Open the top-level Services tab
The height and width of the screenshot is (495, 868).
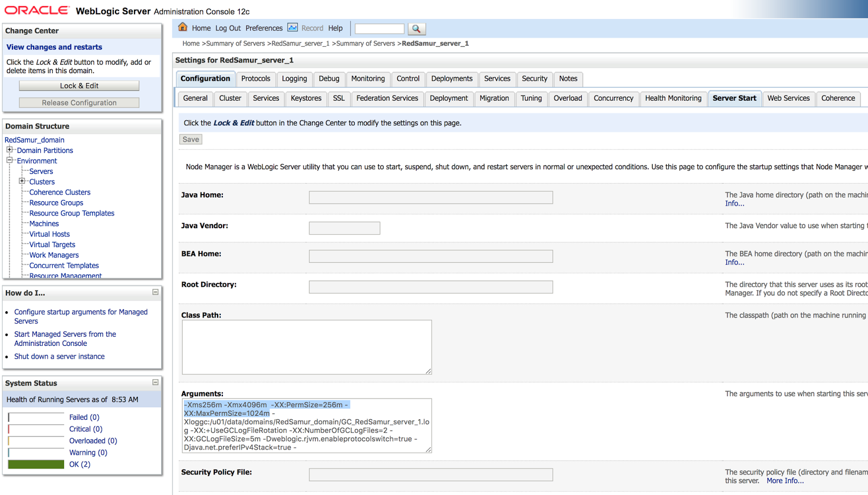pyautogui.click(x=497, y=79)
